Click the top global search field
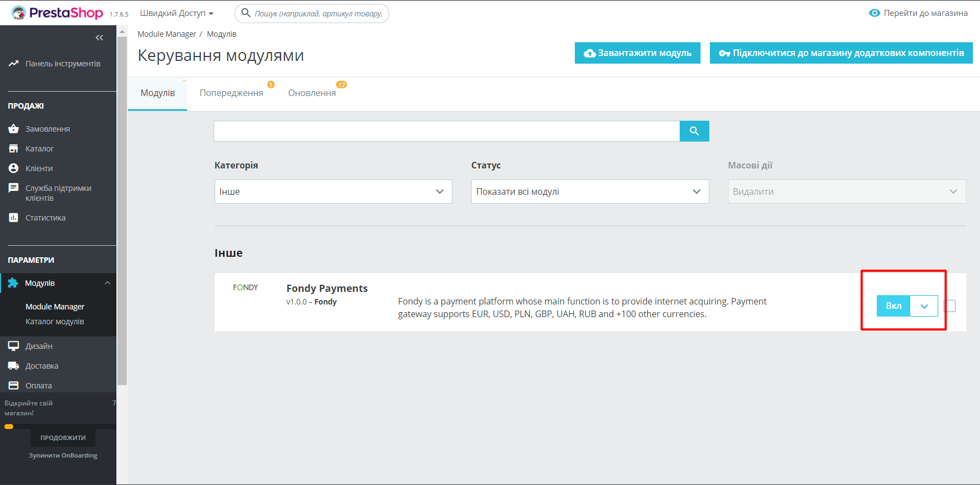Viewport: 980px width, 485px height. point(312,13)
